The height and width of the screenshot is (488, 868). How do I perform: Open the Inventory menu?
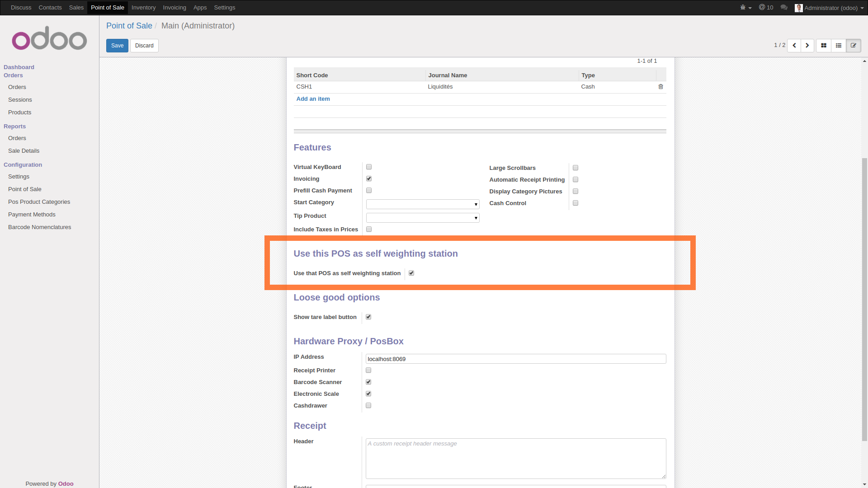(143, 8)
